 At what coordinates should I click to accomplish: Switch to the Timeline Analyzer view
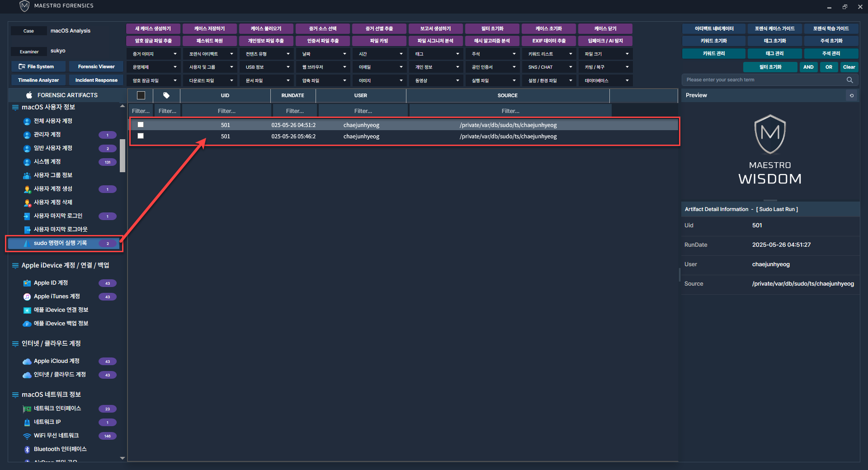pyautogui.click(x=38, y=80)
